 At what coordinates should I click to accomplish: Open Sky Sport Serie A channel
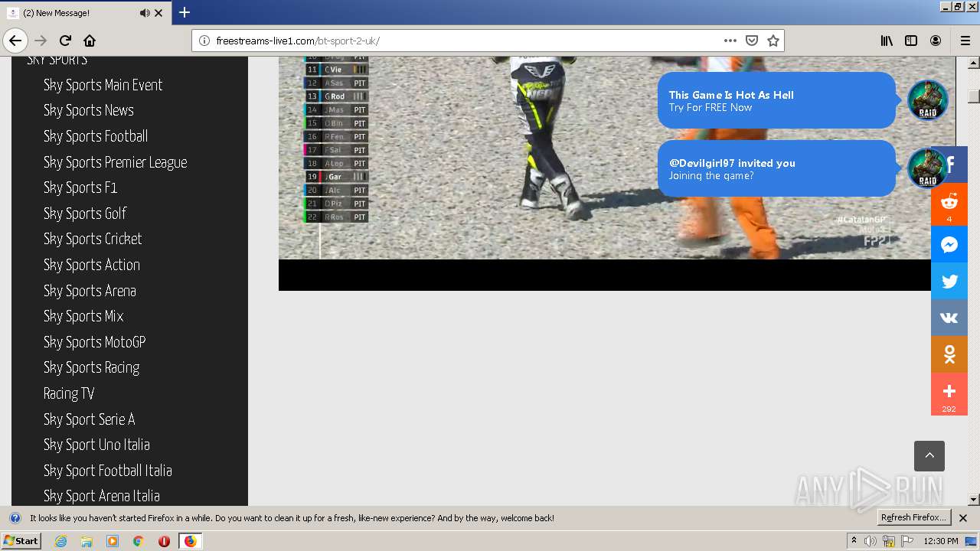tap(90, 419)
